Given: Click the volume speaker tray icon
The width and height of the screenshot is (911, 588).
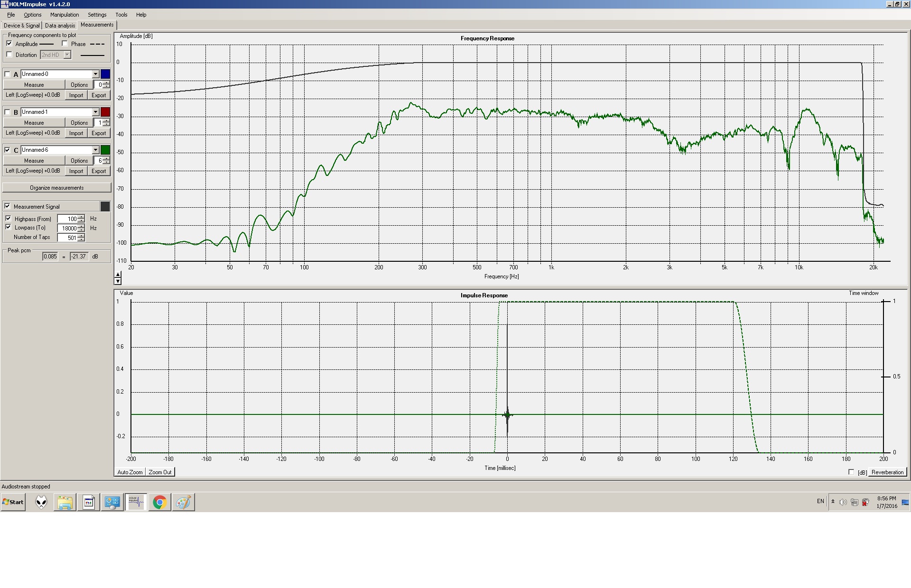Looking at the screenshot, I should pos(843,502).
